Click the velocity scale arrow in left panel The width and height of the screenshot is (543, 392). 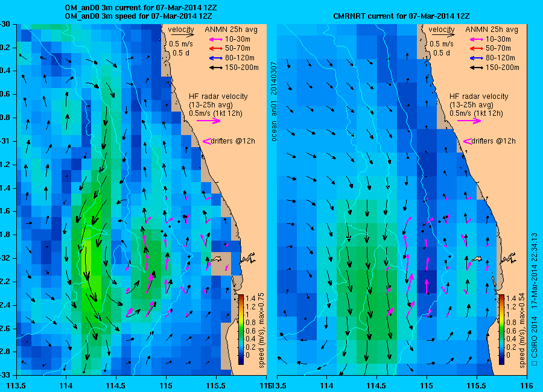click(182, 34)
